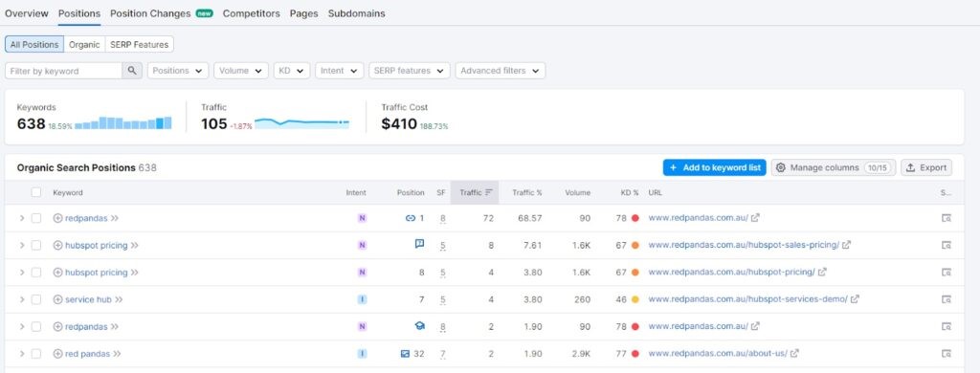Click the sitelinks icon beside position 1
Image resolution: width=980 pixels, height=373 pixels.
tap(410, 218)
